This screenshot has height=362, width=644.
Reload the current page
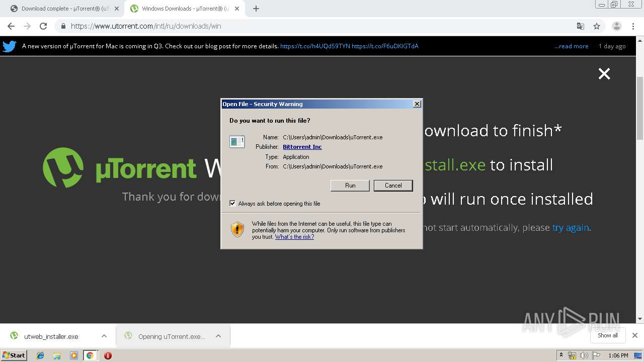tap(43, 26)
